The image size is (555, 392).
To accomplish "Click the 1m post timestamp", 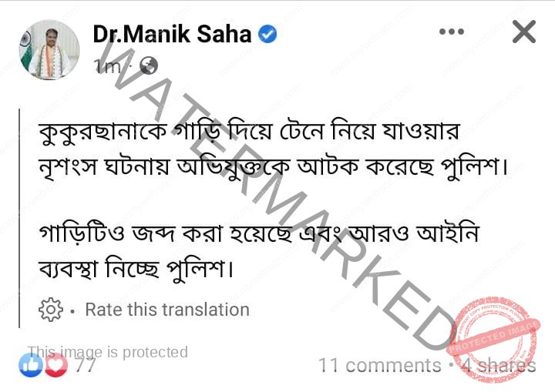I will pyautogui.click(x=107, y=66).
